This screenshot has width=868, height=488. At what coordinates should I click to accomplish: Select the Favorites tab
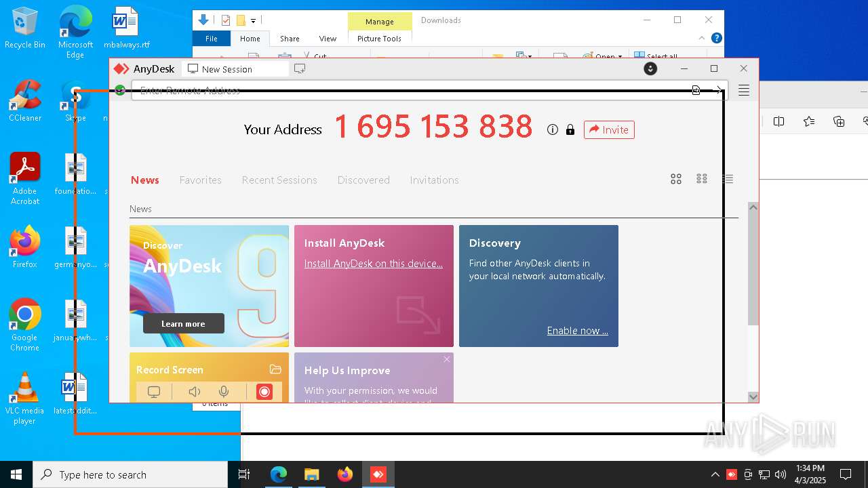tap(200, 180)
